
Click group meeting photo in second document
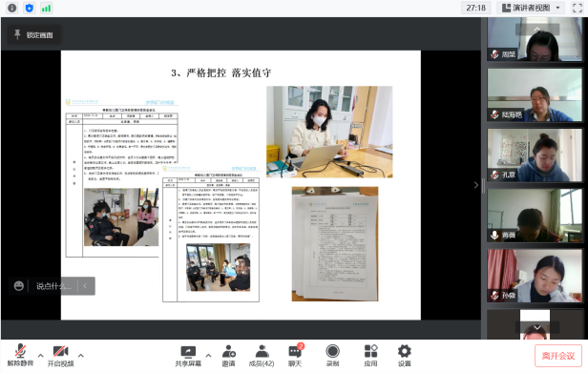(x=219, y=267)
